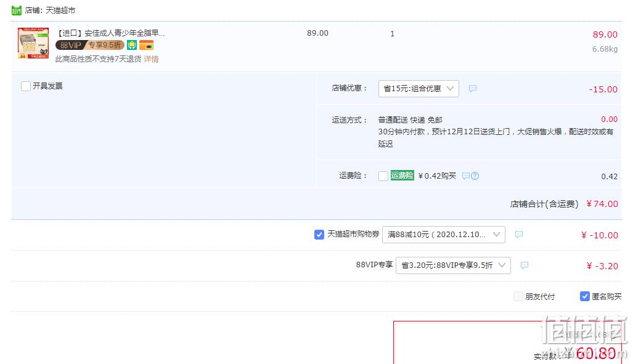Tick the 朋友代付 checkbox
The width and height of the screenshot is (633, 364).
(518, 297)
